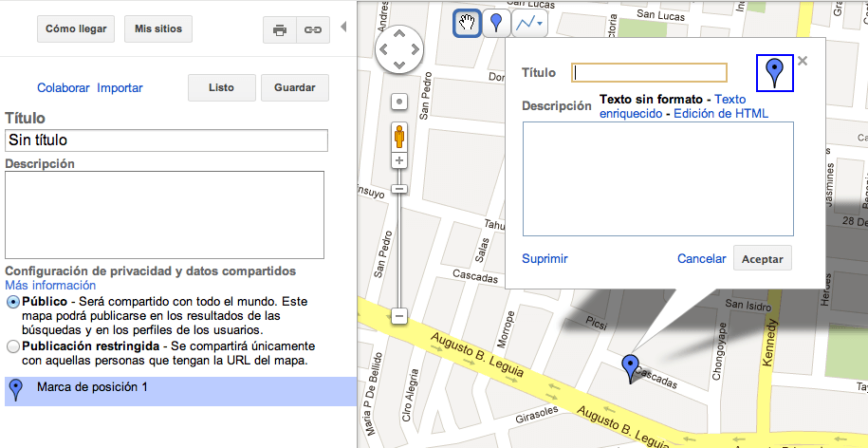The height and width of the screenshot is (448, 868).
Task: Click the zoom slider handle
Action: pyautogui.click(x=399, y=190)
